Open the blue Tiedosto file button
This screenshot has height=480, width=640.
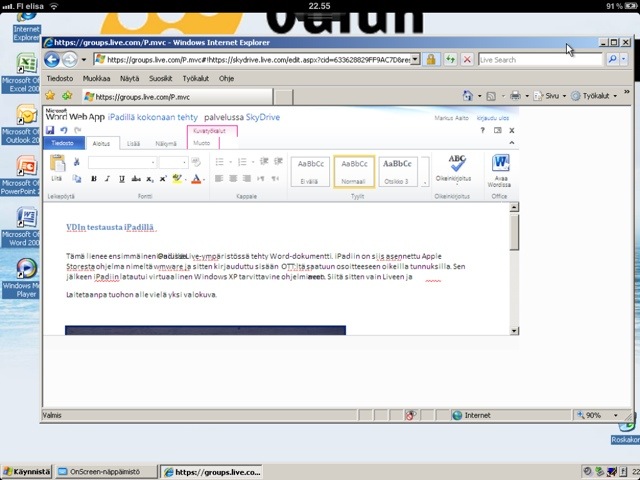click(x=62, y=143)
